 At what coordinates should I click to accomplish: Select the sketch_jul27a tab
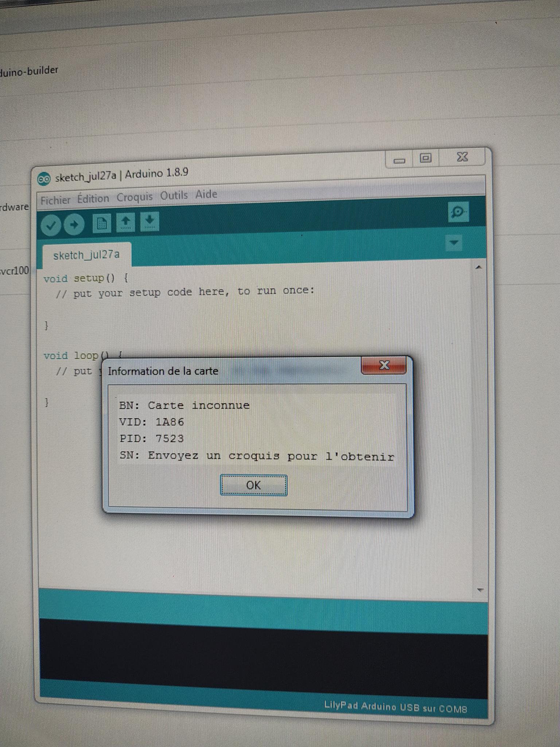86,255
